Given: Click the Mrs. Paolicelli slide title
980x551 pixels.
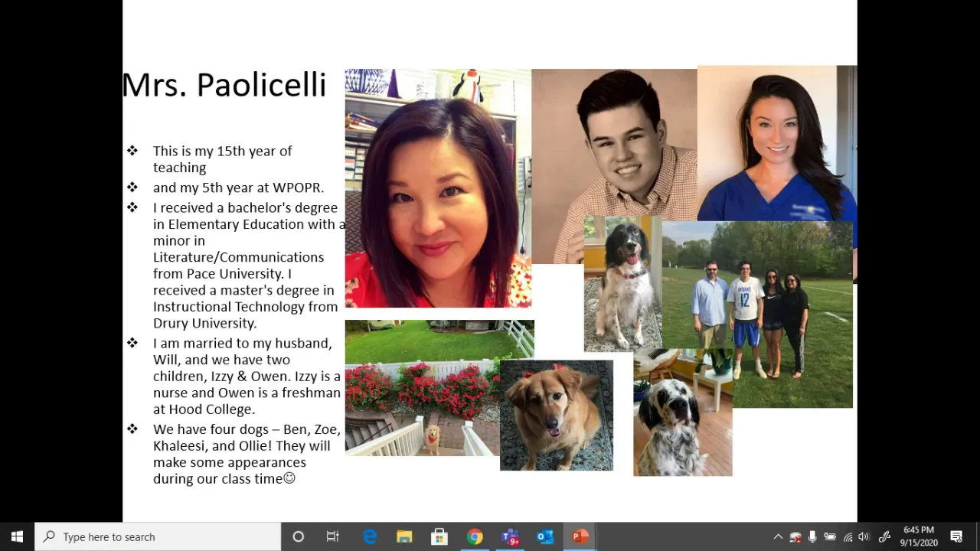Looking at the screenshot, I should point(224,85).
